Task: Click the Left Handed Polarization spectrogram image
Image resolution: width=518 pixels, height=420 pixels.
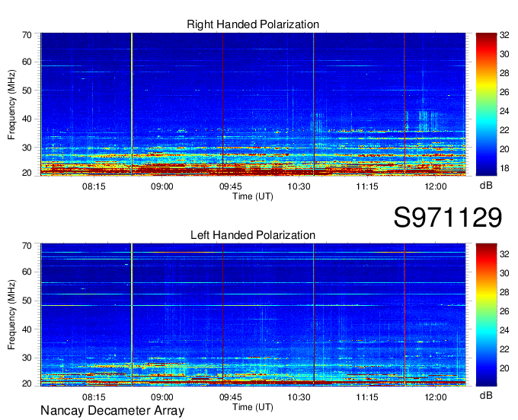Action: tap(253, 315)
